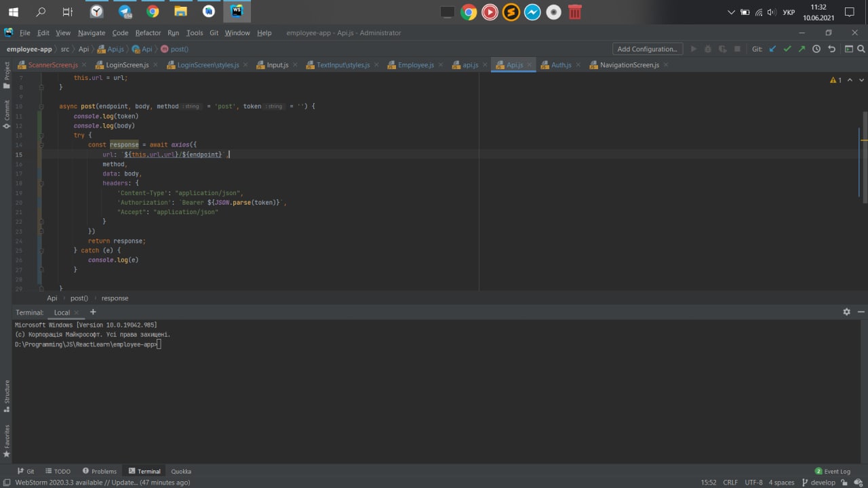Open the terminal settings gear icon
The image size is (868, 488).
846,312
